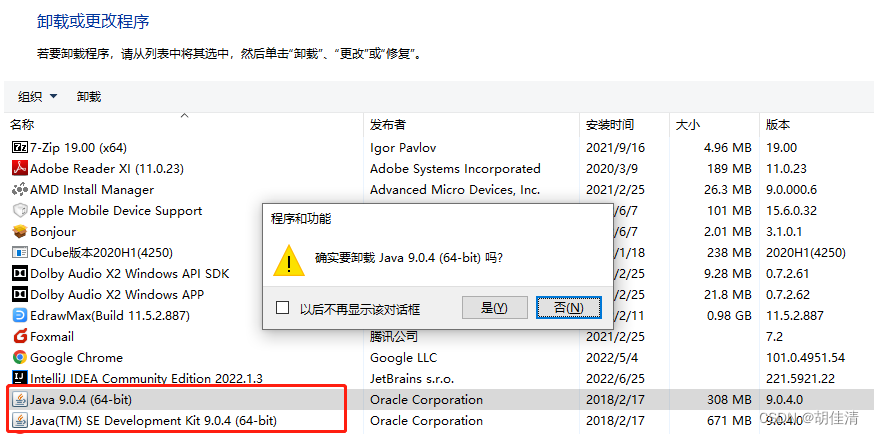Screen dimensions: 874x434
Task: Click publisher Advanced Micro Devices, Inc.
Action: pos(455,189)
